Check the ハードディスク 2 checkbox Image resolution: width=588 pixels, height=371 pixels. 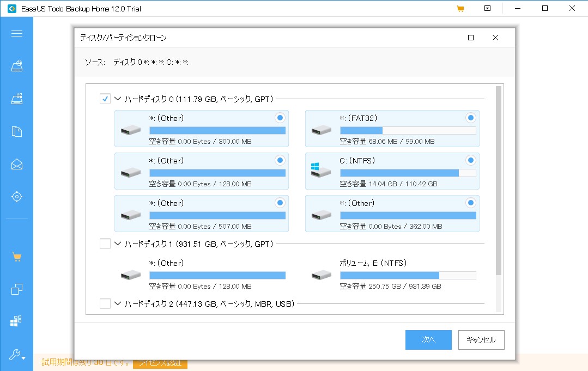(x=105, y=303)
